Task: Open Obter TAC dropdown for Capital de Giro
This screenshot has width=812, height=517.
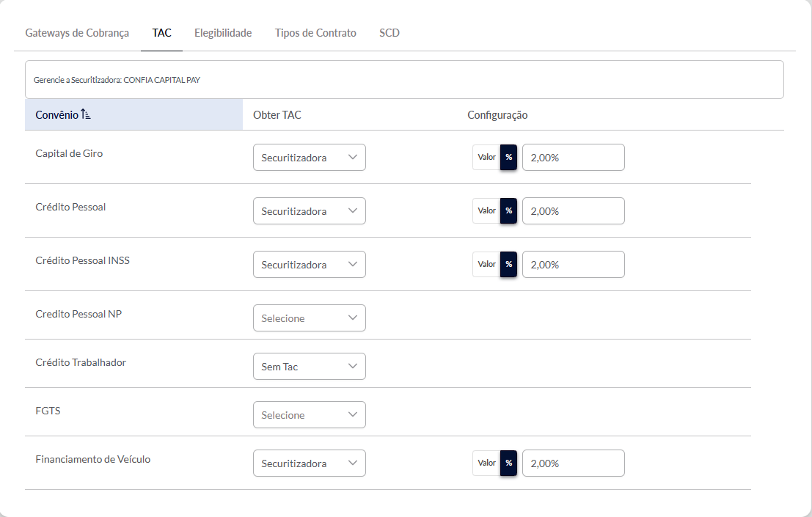Action: click(309, 158)
